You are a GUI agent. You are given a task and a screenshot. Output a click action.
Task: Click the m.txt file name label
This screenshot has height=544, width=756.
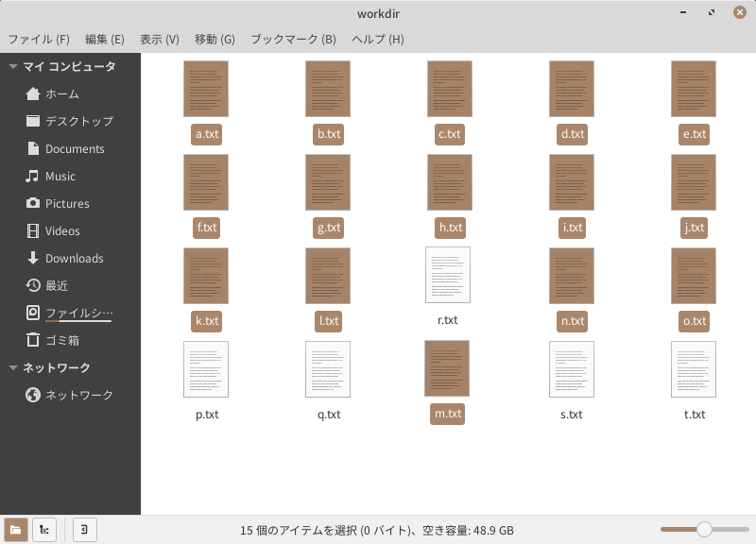tap(447, 414)
